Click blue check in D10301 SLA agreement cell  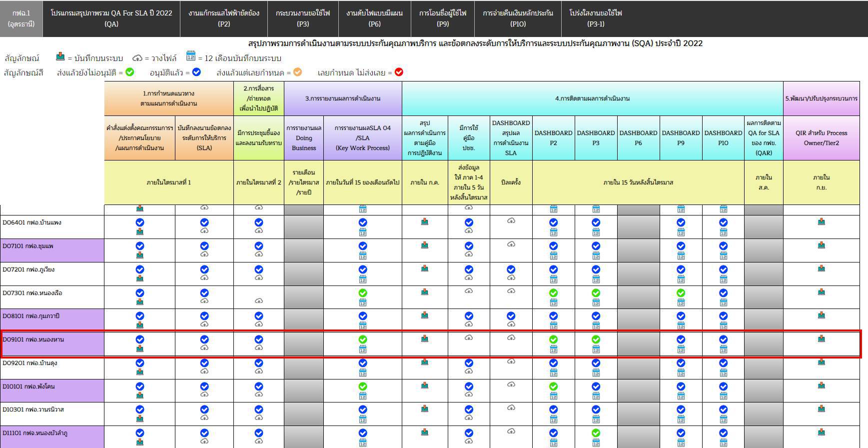[x=204, y=409]
